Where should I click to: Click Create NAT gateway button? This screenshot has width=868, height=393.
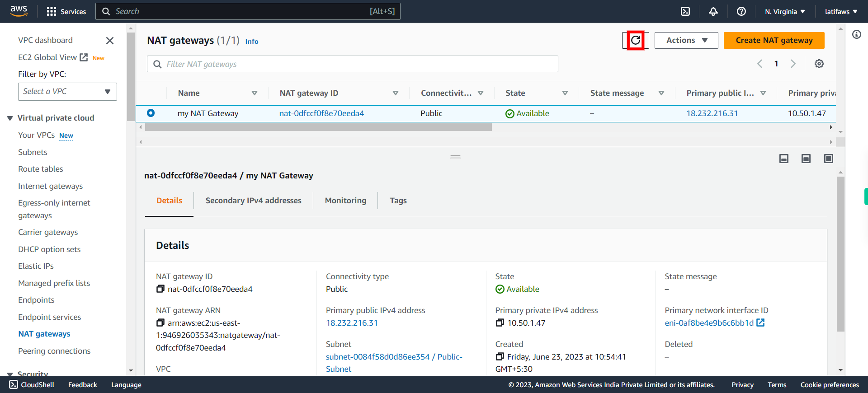(x=774, y=40)
